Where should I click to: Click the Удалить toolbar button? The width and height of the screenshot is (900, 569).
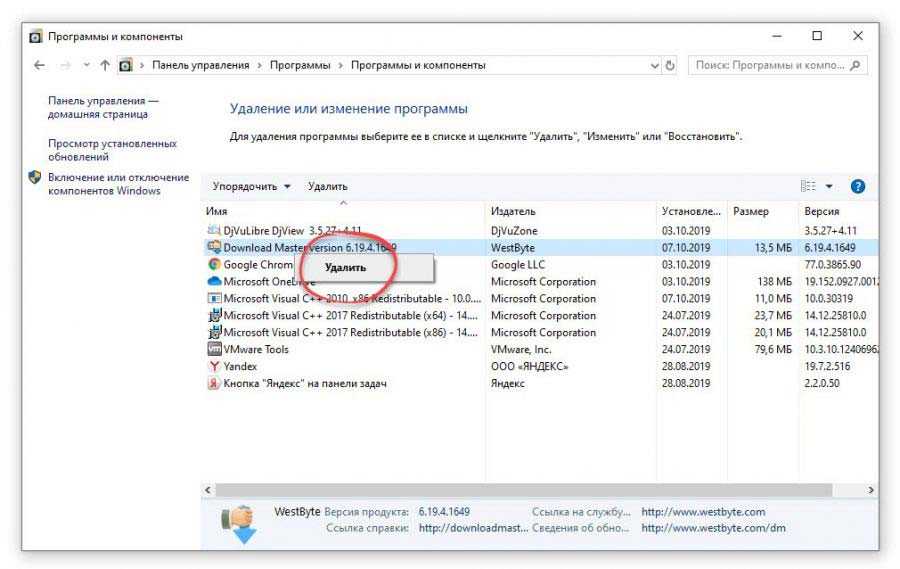coord(327,186)
